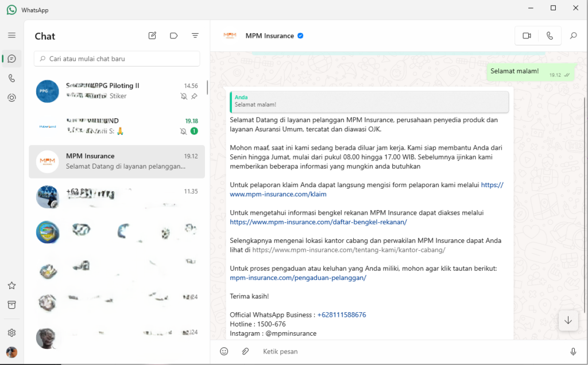Click the unread count badge 1
Image resolution: width=588 pixels, height=365 pixels.
tap(194, 131)
